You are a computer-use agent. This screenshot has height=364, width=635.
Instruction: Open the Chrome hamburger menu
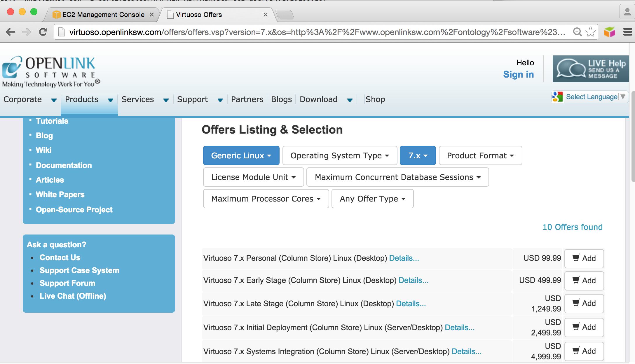point(627,32)
